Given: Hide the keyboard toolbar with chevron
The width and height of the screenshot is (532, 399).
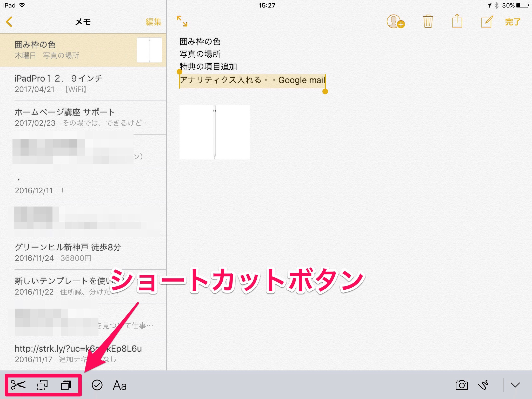Looking at the screenshot, I should (515, 385).
